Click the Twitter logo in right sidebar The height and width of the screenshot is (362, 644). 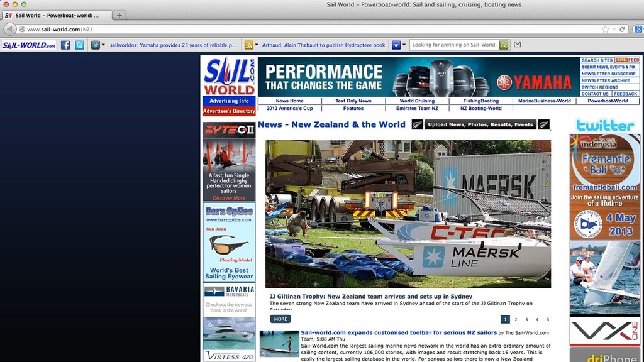pos(605,125)
